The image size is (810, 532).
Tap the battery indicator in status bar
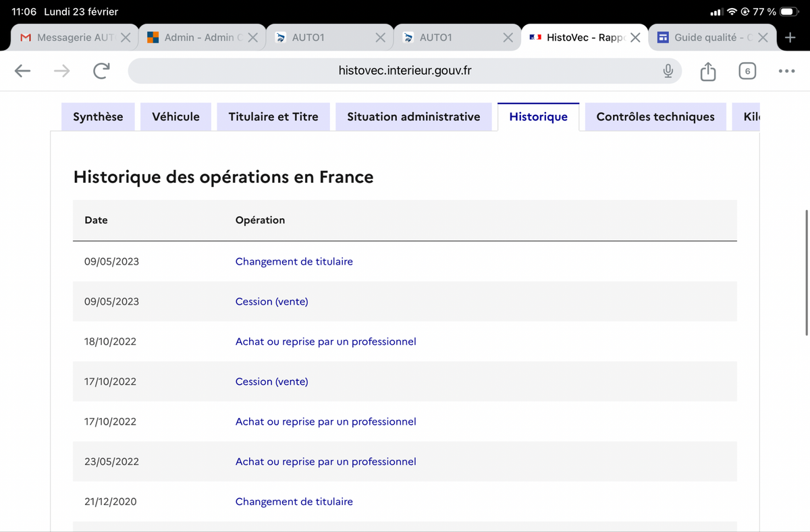(x=790, y=12)
